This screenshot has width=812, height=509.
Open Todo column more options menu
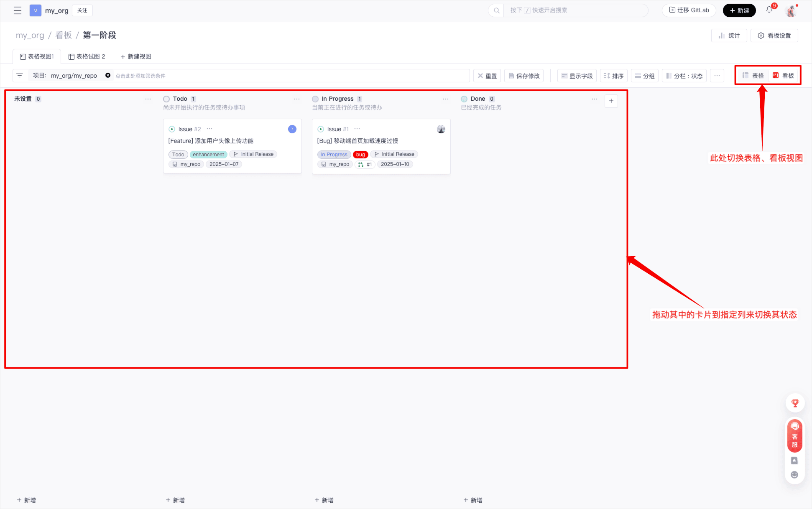pos(297,99)
